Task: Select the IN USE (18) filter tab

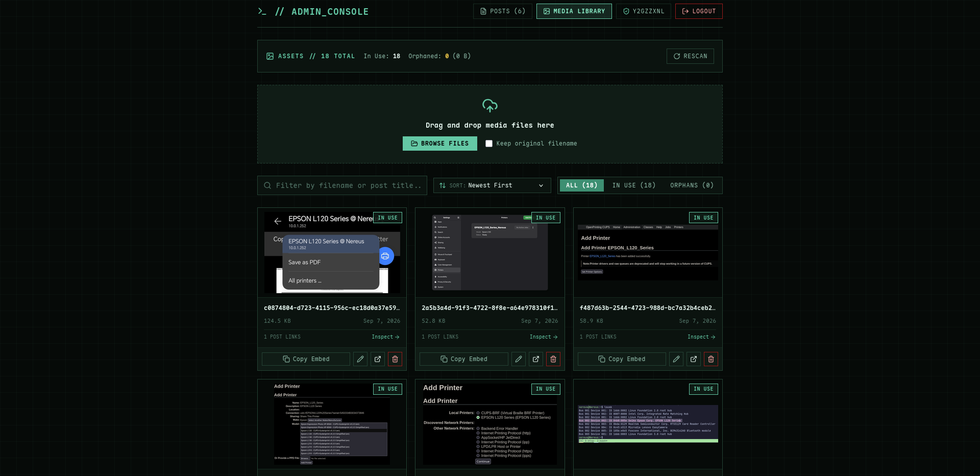Action: 634,185
